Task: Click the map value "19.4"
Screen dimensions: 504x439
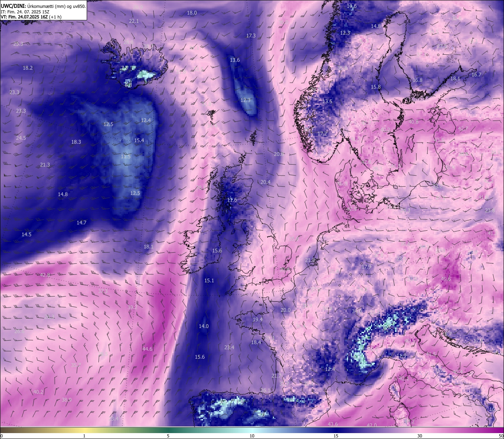Action: click(258, 319)
